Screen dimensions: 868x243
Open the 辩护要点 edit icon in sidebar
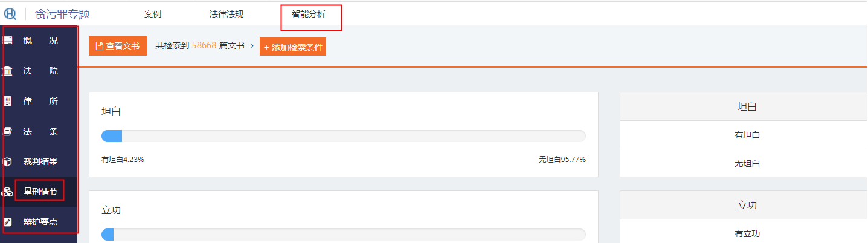coord(8,222)
